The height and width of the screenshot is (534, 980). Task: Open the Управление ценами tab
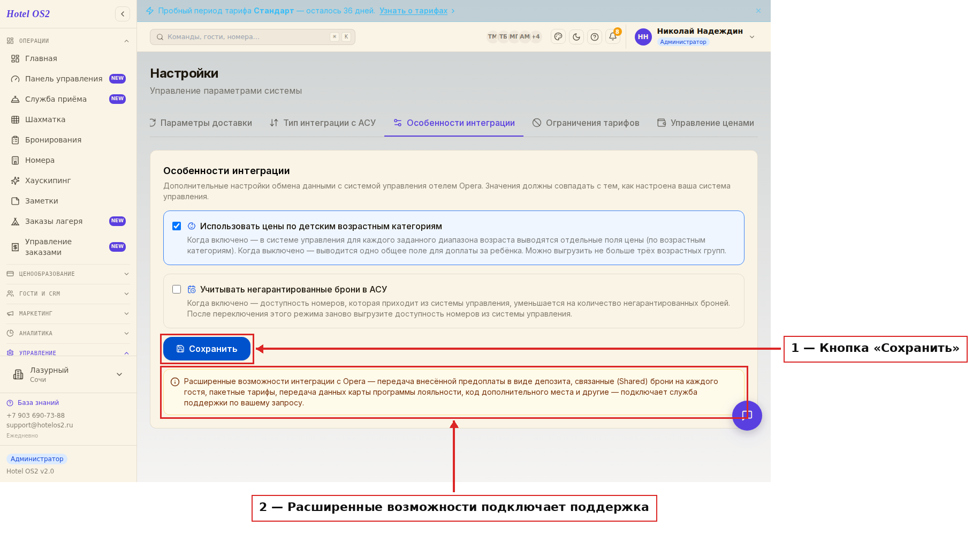[705, 123]
